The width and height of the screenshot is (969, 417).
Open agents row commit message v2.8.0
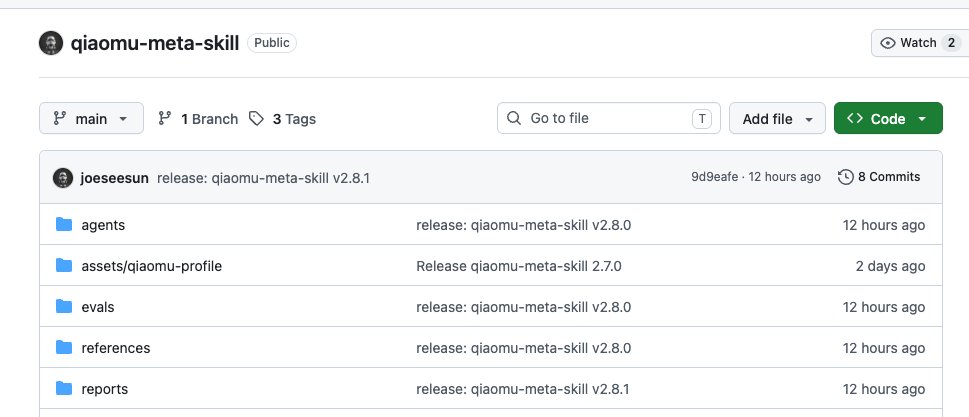coord(523,225)
